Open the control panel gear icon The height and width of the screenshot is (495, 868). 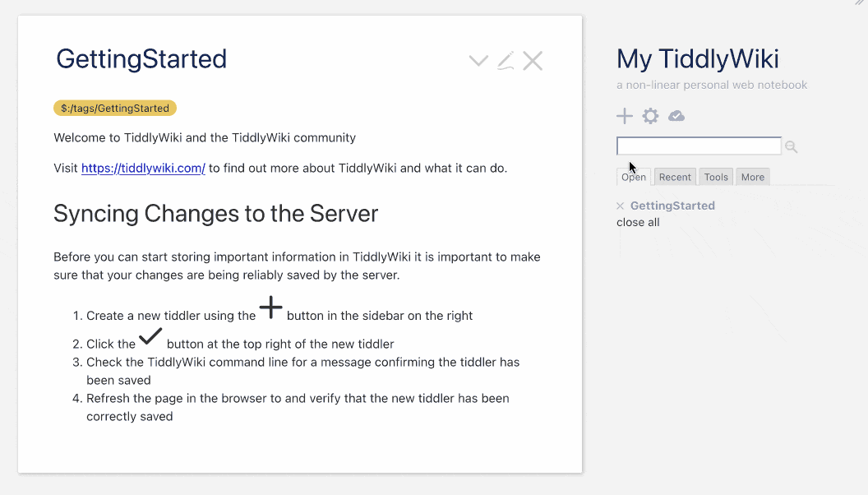point(650,116)
